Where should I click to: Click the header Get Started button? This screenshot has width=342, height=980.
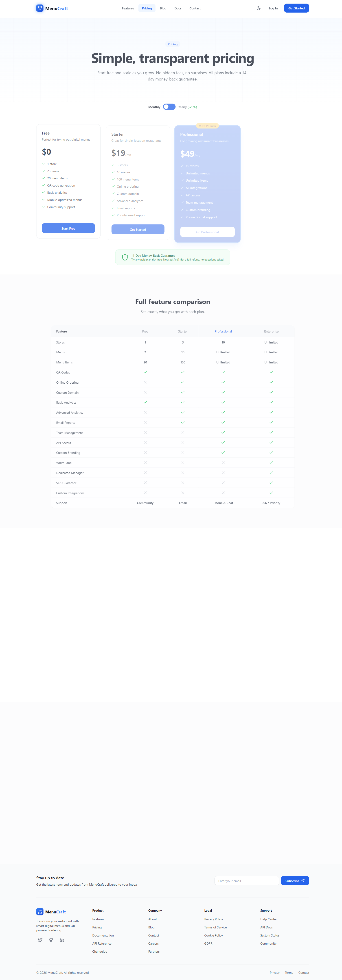click(x=296, y=8)
